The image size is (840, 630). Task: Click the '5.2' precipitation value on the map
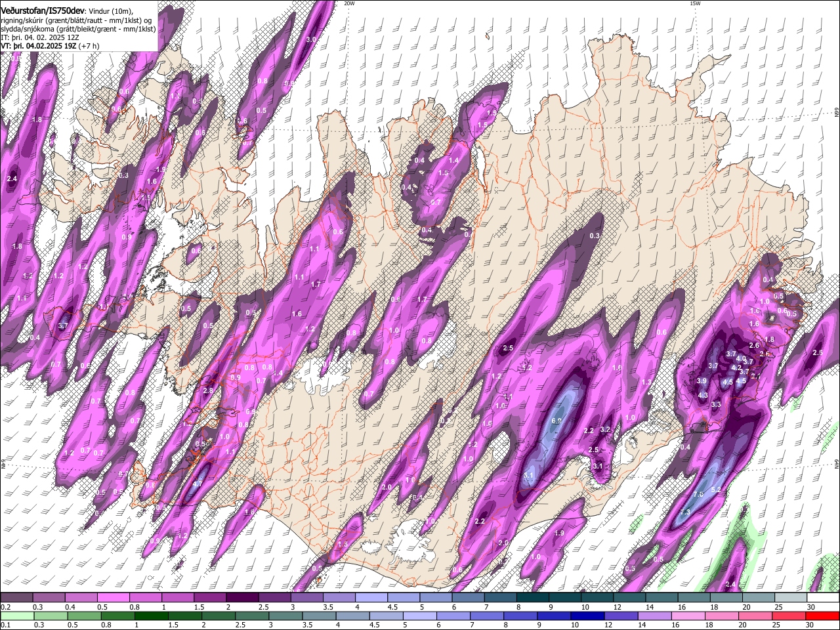(716, 490)
